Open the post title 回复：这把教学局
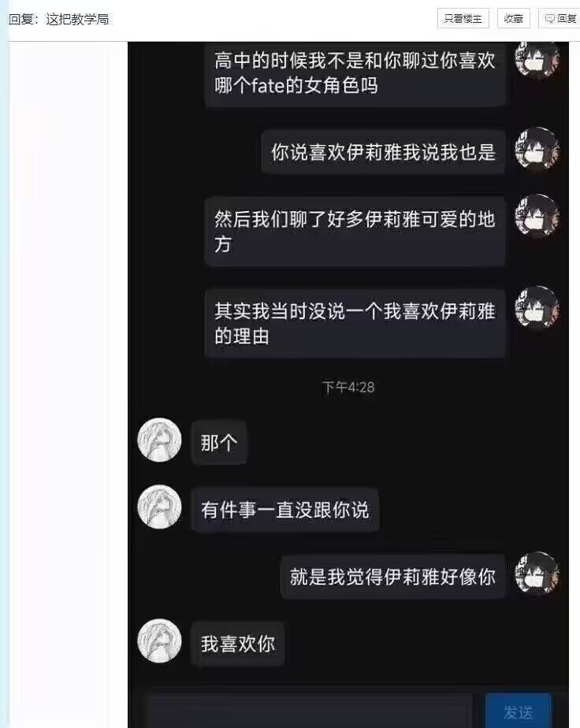This screenshot has height=728, width=580. 59,19
